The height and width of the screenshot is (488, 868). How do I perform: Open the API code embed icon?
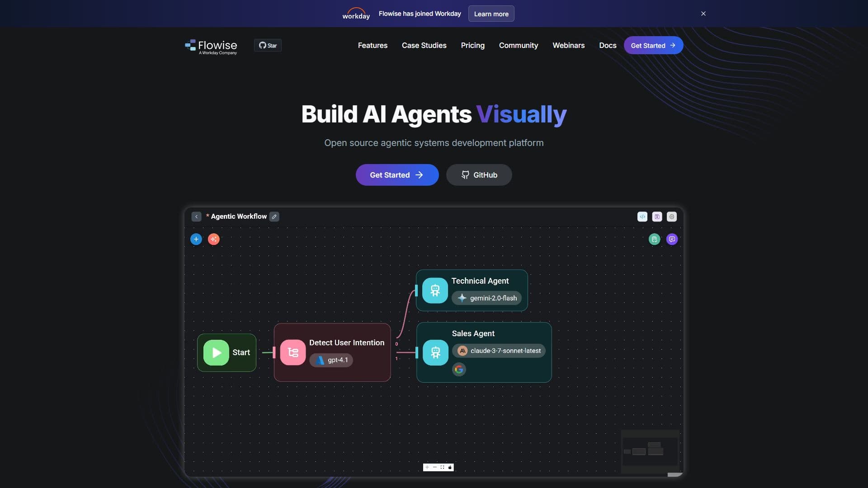tap(642, 216)
